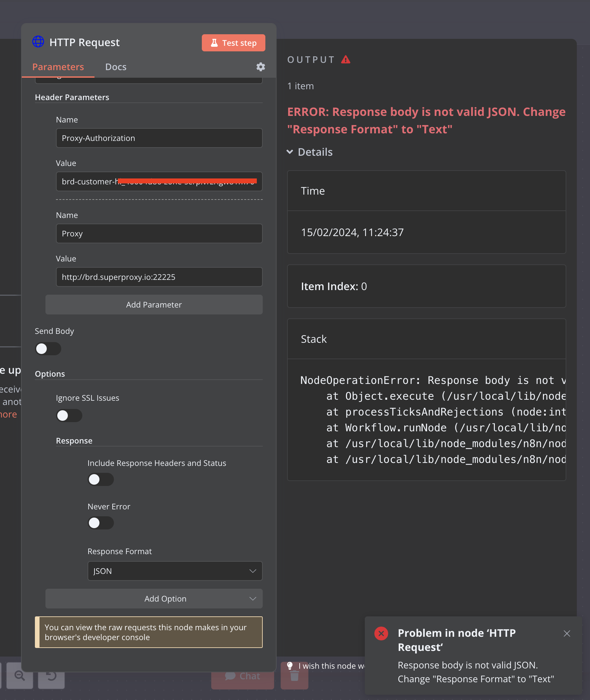This screenshot has width=590, height=700.
Task: Click the output error warning triangle
Action: click(x=346, y=60)
